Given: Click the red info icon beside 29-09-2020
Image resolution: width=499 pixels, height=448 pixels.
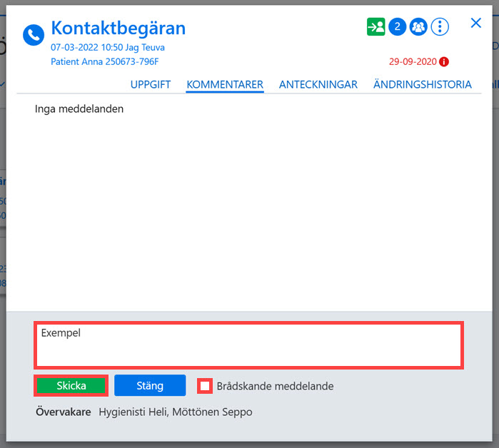Looking at the screenshot, I should pyautogui.click(x=443, y=61).
